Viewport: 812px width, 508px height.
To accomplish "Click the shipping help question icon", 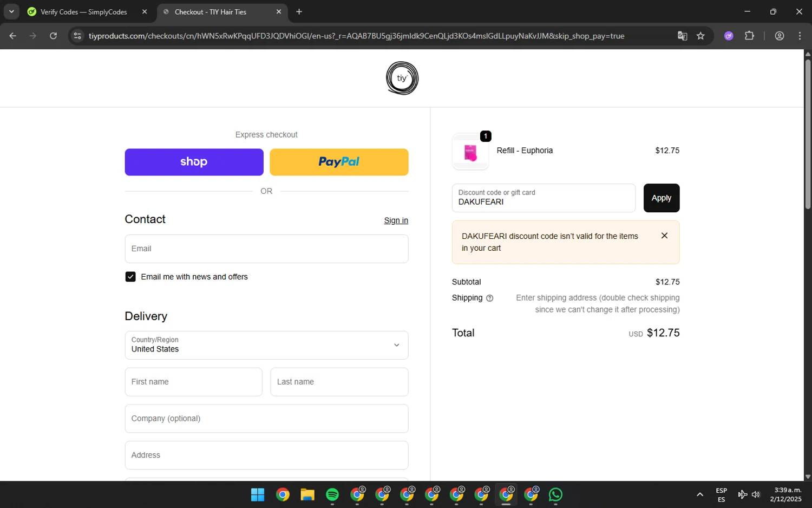I will point(489,298).
